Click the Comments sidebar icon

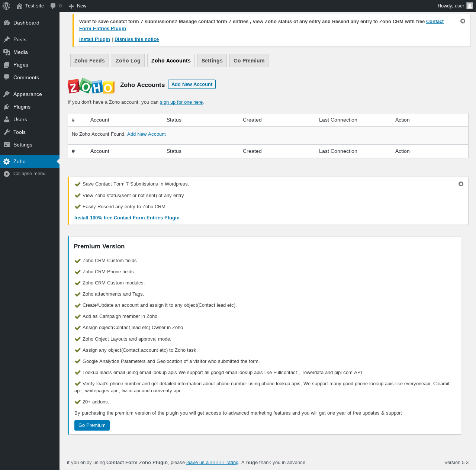(7, 77)
